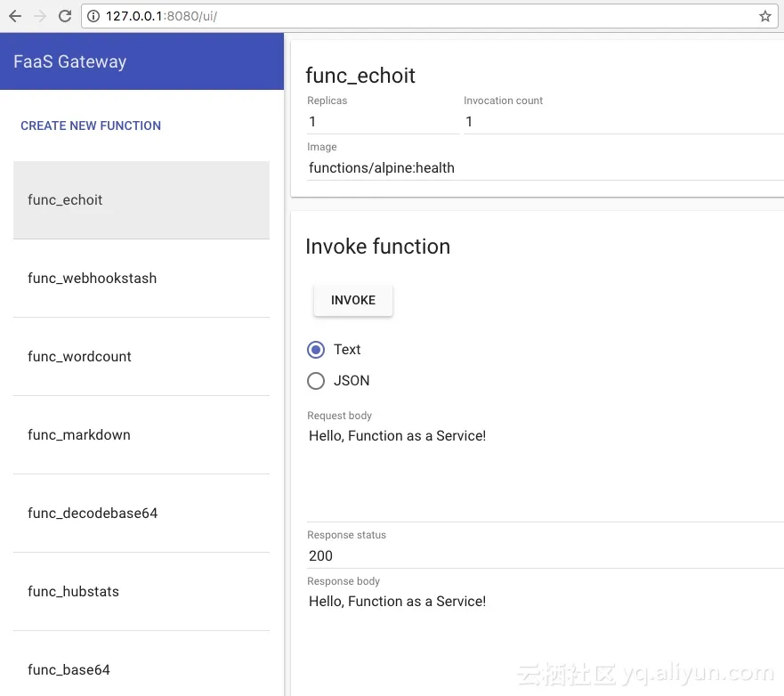The height and width of the screenshot is (696, 784).
Task: Click the Replicas value field
Action: tap(383, 122)
